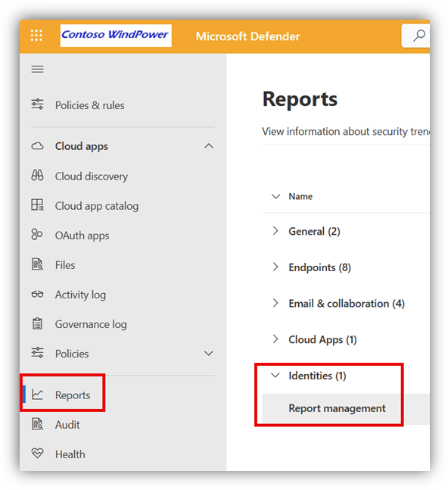This screenshot has width=448, height=490.
Task: Click the Policies sliders icon under Cloud apps
Action: (38, 352)
